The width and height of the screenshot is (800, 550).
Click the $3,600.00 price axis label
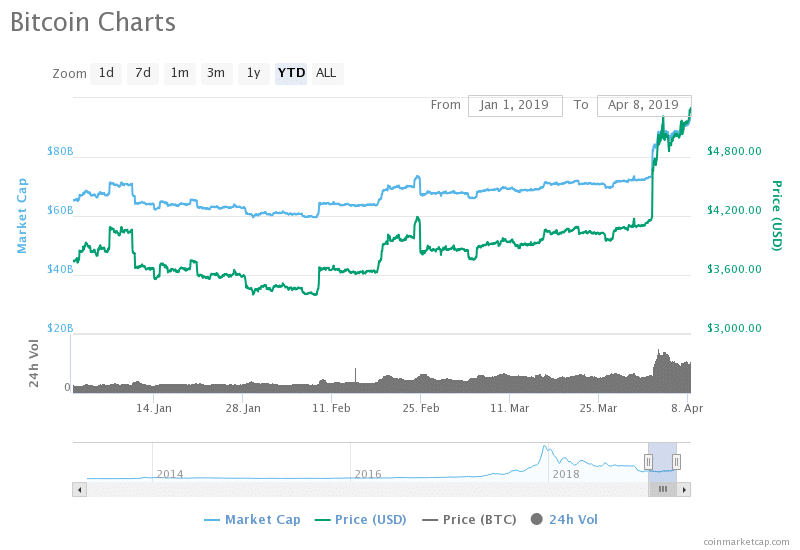(x=734, y=269)
